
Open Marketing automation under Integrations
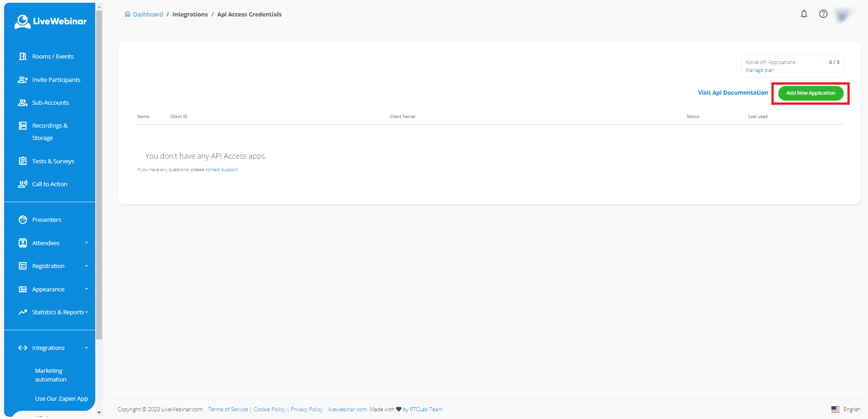pyautogui.click(x=51, y=375)
